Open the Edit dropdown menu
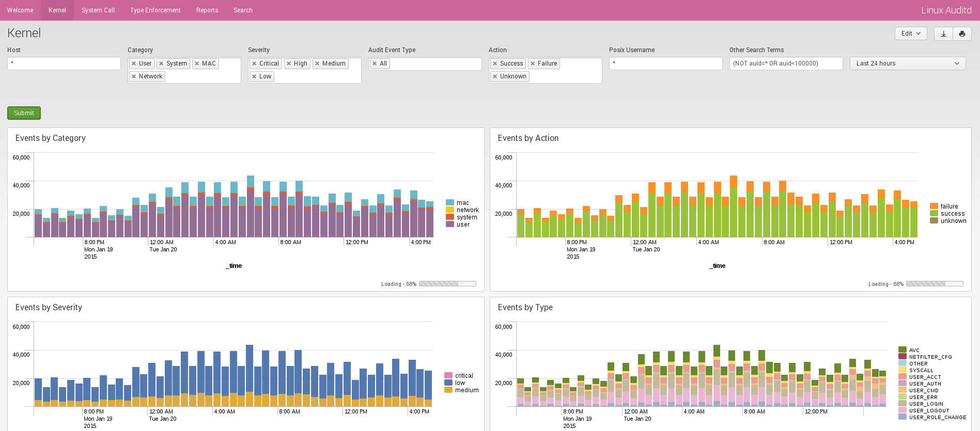Screen dimensions: 980x431 [911, 34]
